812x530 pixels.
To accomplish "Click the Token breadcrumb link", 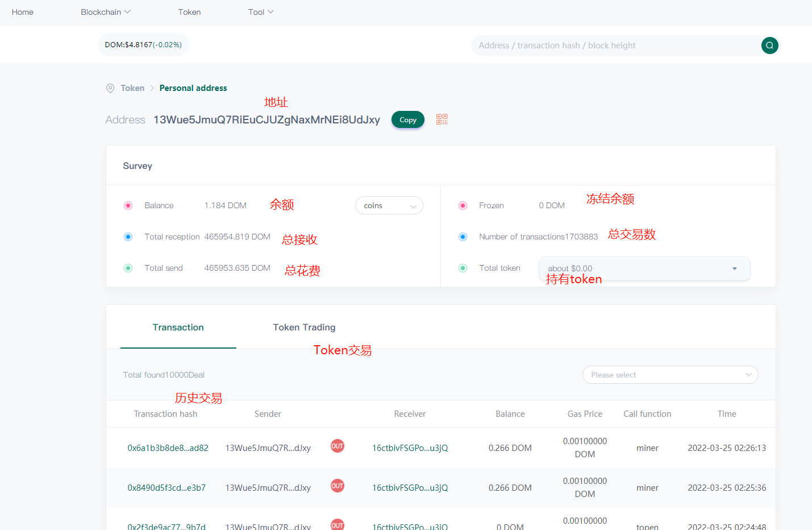I will click(x=132, y=88).
